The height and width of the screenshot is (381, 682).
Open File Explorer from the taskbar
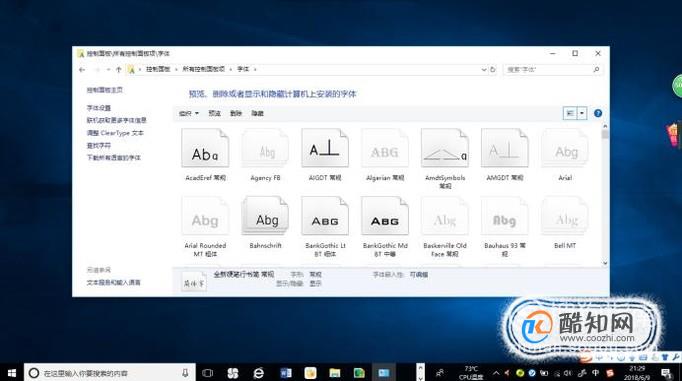334,373
